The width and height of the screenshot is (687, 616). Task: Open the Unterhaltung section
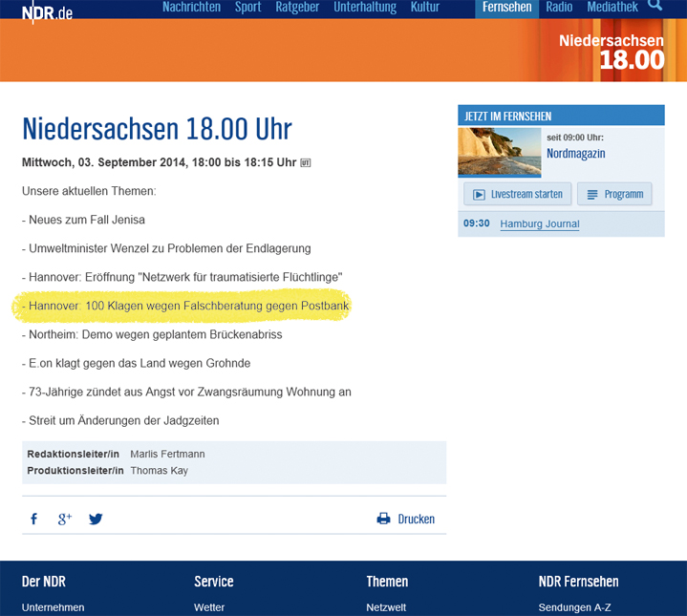(365, 7)
